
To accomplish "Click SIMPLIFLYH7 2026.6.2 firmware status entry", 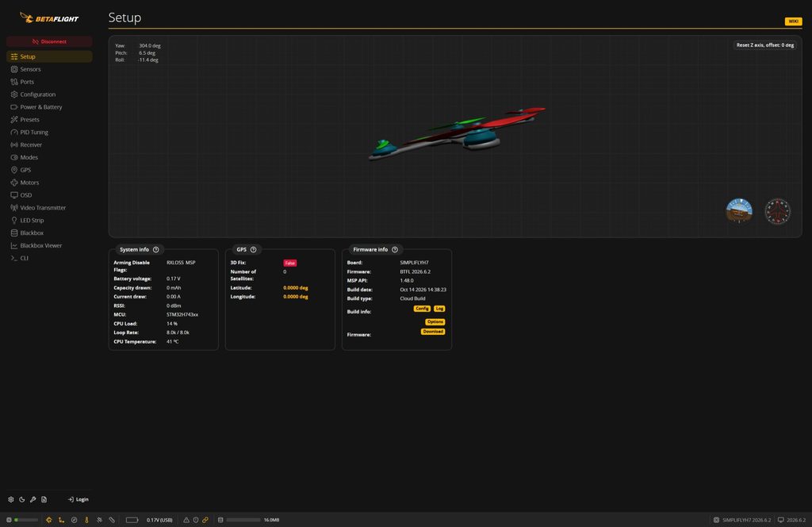I will pos(742,520).
